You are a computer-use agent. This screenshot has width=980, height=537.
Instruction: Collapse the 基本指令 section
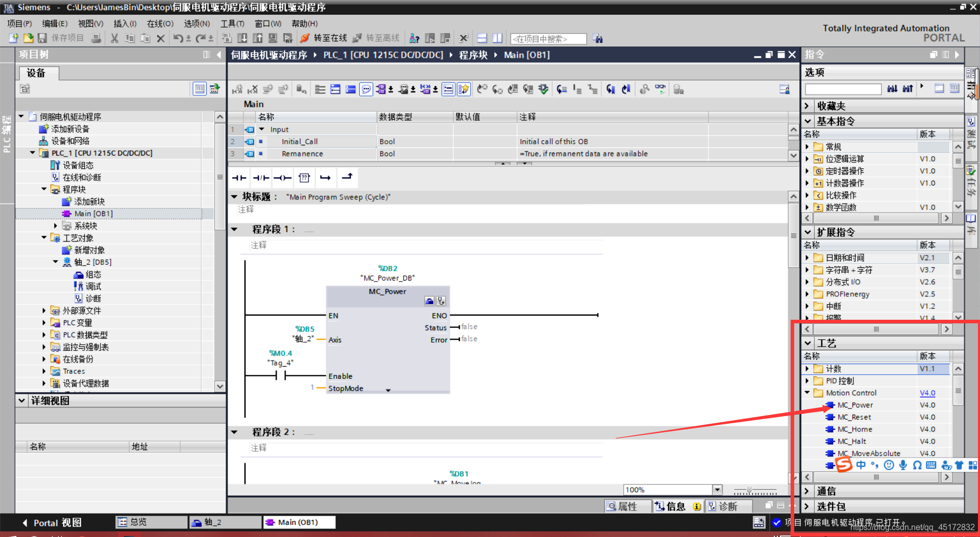[x=807, y=121]
